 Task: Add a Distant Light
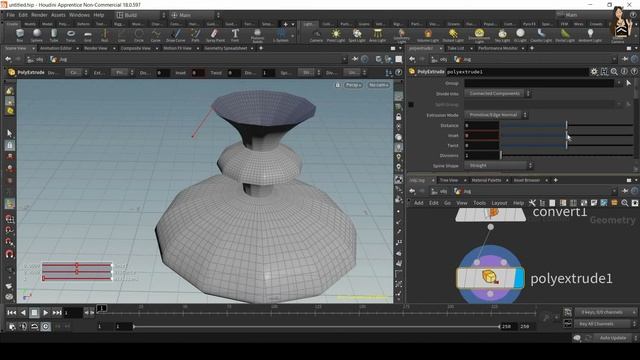pyautogui.click(x=453, y=36)
